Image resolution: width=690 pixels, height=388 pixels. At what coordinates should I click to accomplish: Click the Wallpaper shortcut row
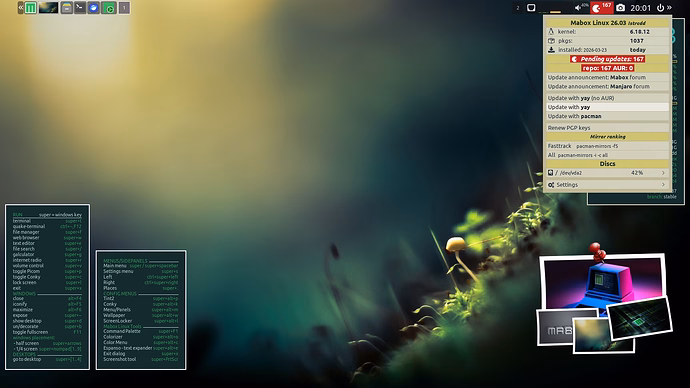pos(141,315)
